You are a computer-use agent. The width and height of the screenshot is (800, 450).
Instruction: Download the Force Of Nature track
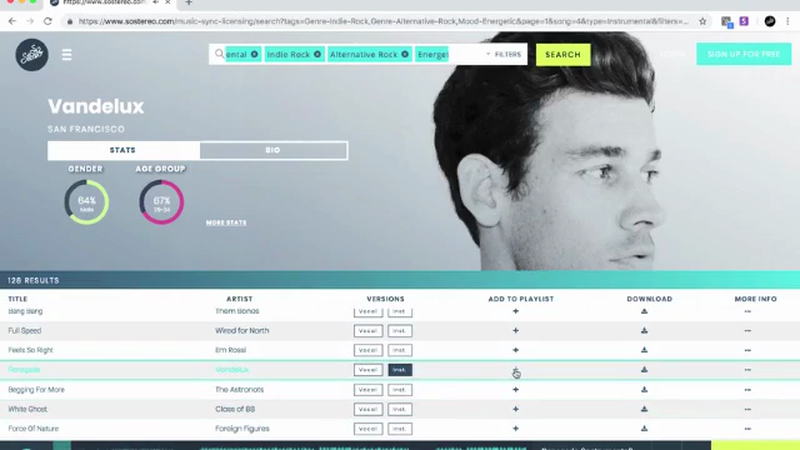pyautogui.click(x=644, y=429)
